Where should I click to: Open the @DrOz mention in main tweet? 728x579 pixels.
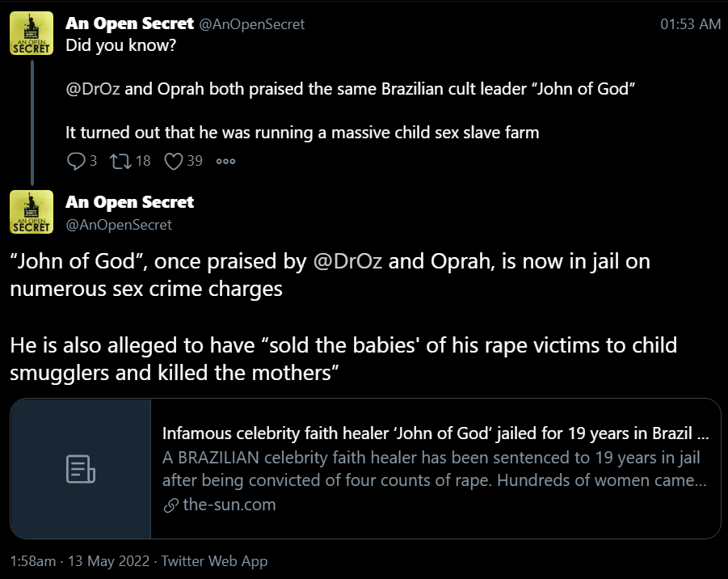pos(347,261)
